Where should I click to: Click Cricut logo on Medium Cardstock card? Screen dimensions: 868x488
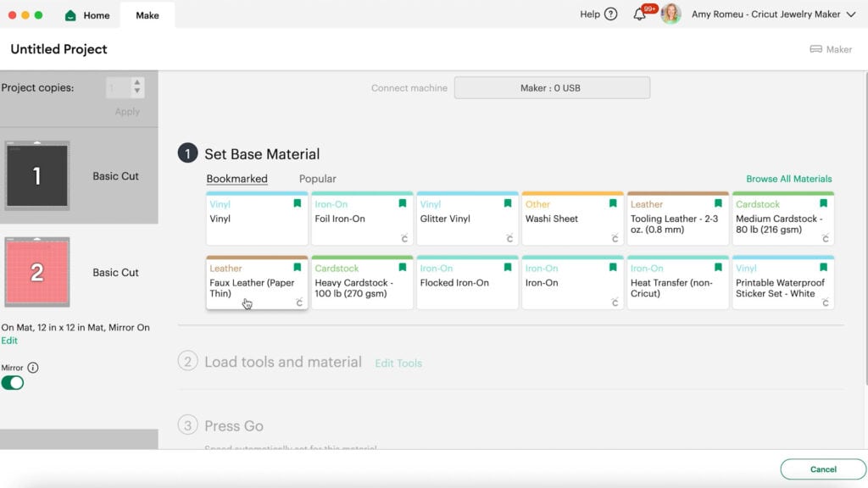click(x=826, y=238)
